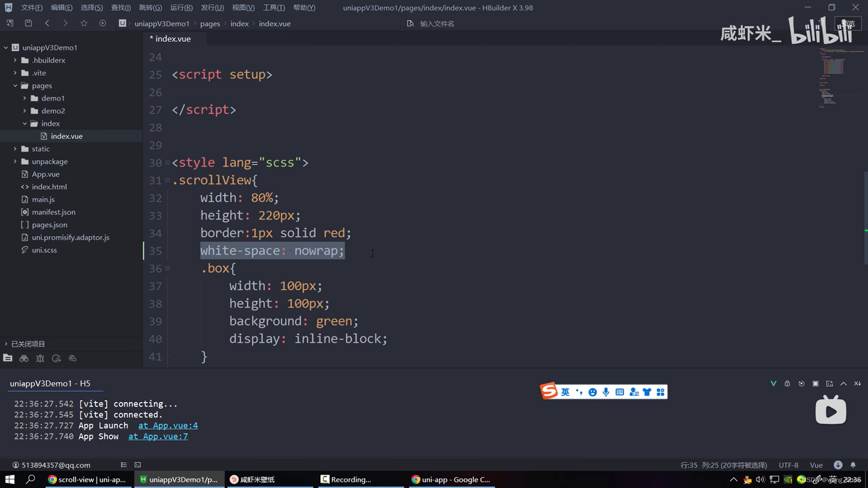Click the bookmark star icon
The height and width of the screenshot is (488, 868).
[x=84, y=23]
